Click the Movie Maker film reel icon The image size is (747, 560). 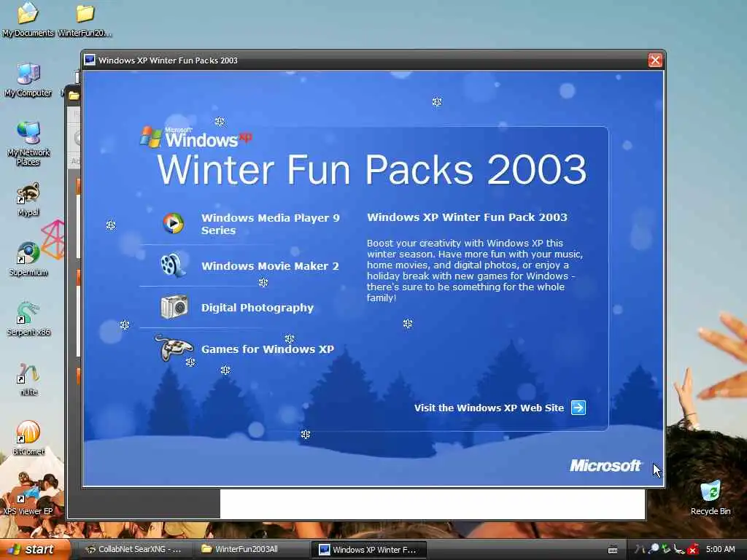click(172, 265)
